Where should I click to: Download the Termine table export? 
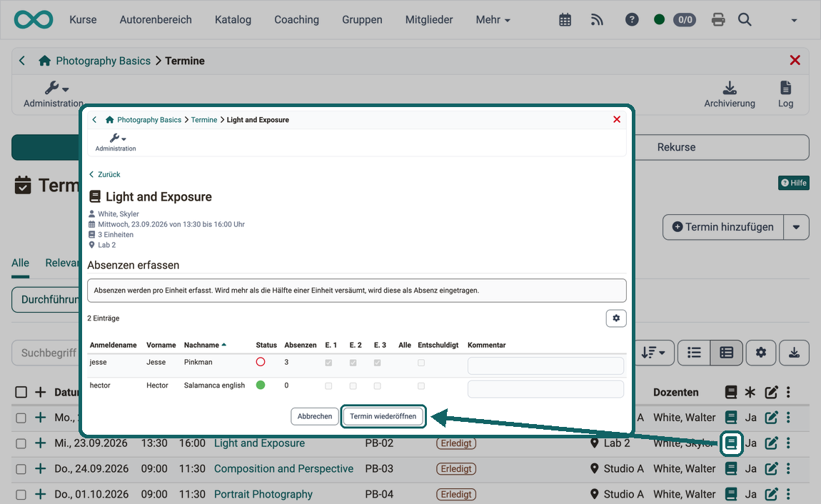794,353
